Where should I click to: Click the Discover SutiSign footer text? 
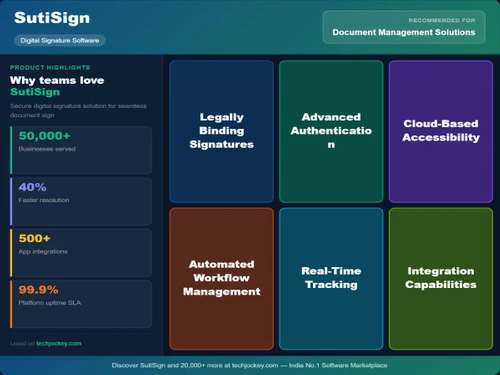250,365
